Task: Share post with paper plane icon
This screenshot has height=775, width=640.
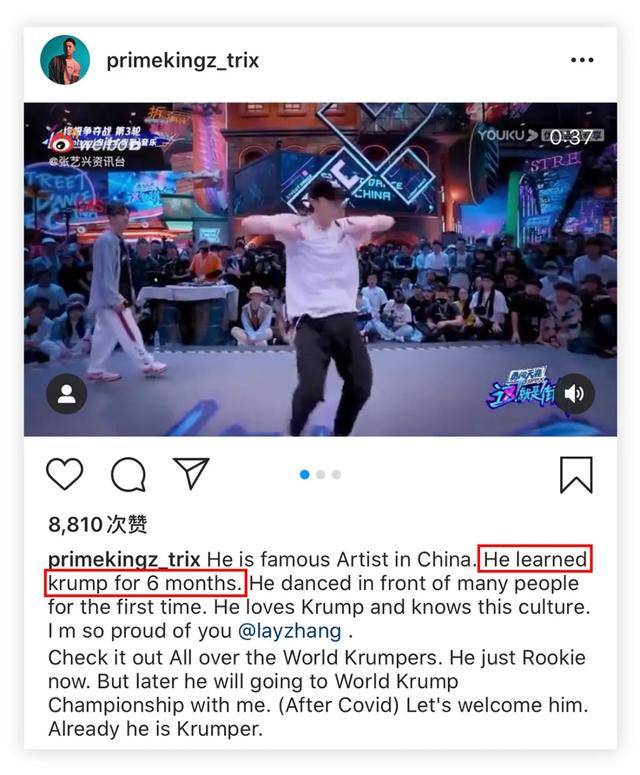Action: tap(191, 473)
